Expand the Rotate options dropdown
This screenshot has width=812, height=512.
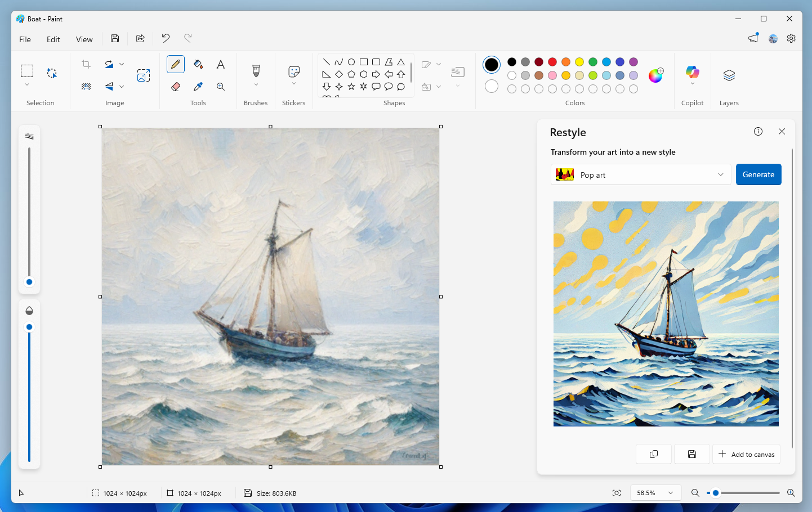point(122,64)
